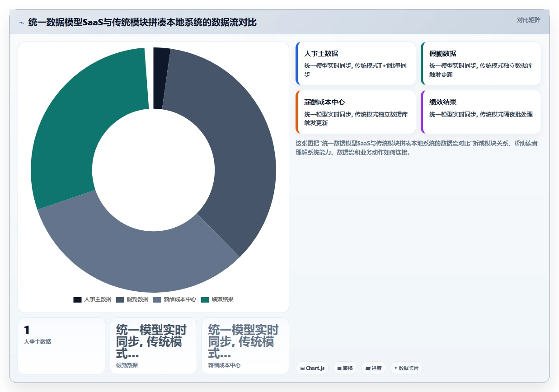Select the thin navy 人事主数据 donut slice

(x=159, y=78)
